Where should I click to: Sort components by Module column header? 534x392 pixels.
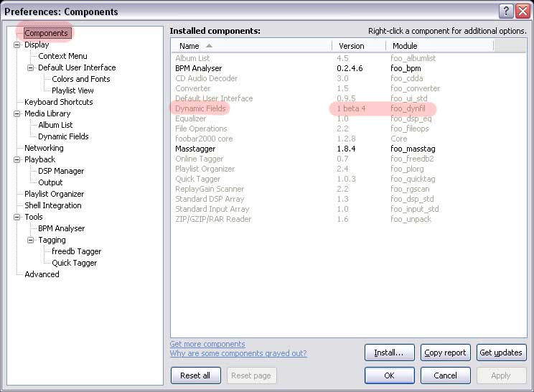point(440,46)
